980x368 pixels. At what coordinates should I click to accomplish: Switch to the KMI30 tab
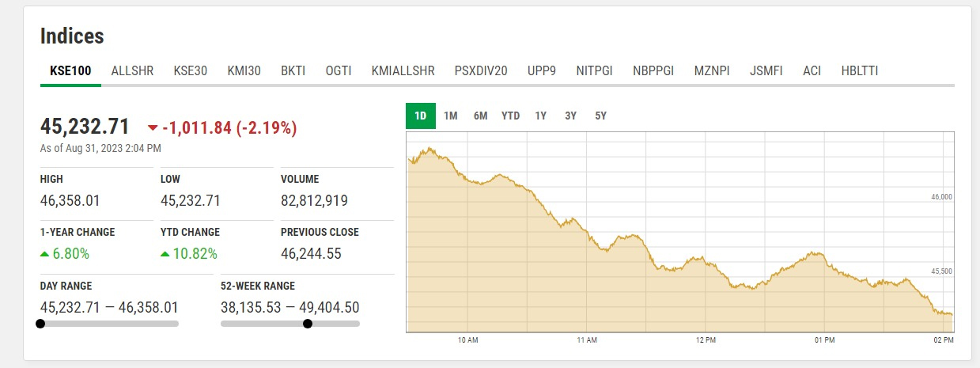(244, 70)
